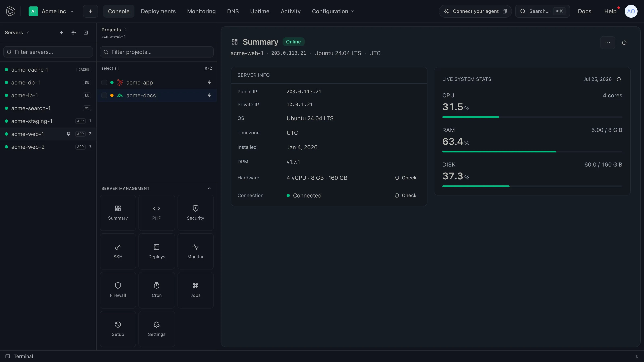Image resolution: width=644 pixels, height=362 pixels.
Task: Collapse the Servers panel with panel icon
Action: [86, 32]
